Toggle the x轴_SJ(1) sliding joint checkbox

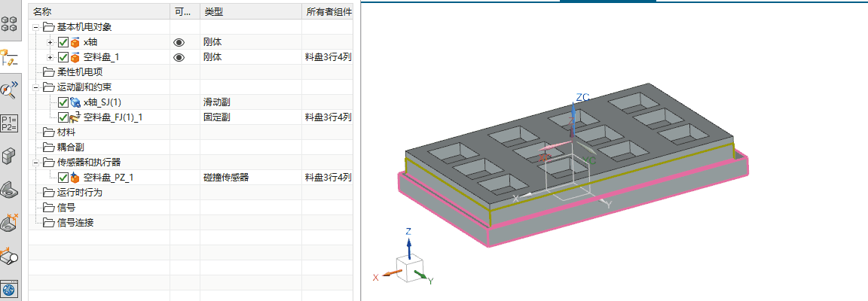(x=63, y=102)
